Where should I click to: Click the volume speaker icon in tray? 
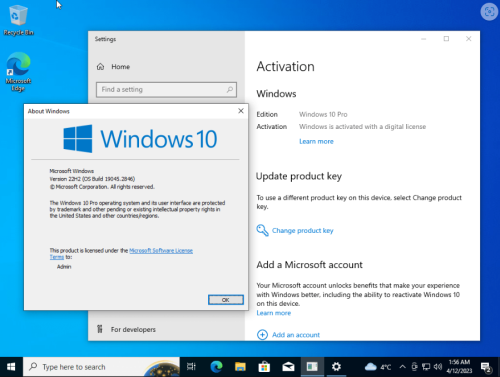438,367
